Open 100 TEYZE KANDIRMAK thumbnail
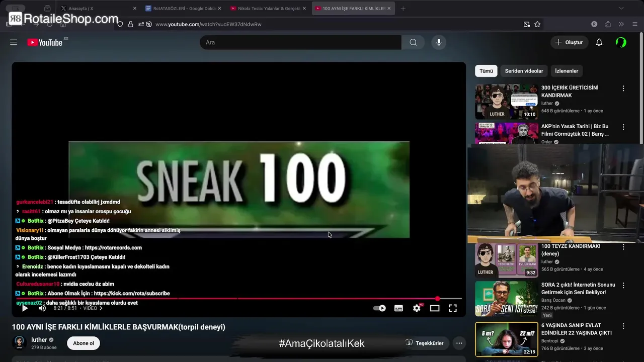This screenshot has width=644, height=362. pyautogui.click(x=506, y=260)
